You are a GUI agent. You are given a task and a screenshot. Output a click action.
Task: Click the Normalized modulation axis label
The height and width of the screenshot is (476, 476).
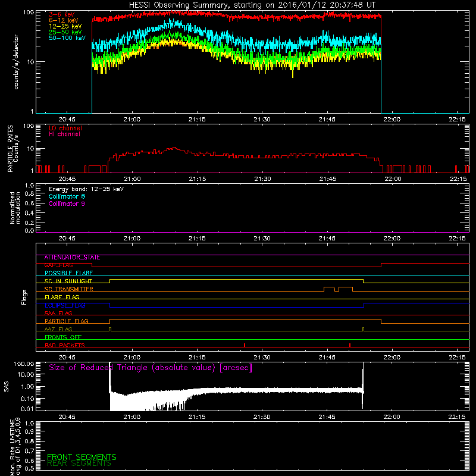tap(15, 208)
